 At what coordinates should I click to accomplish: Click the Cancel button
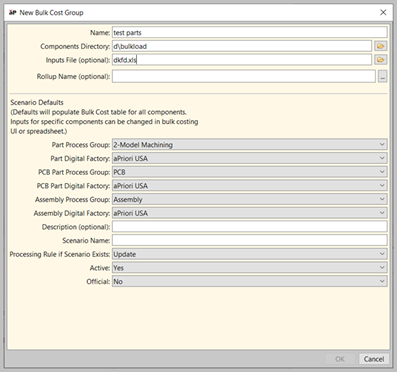coord(374,359)
